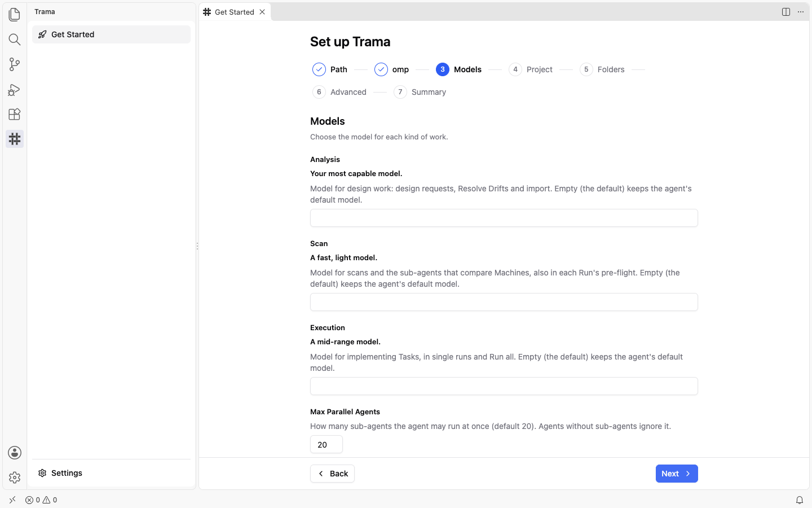Jump to step 6 Advanced
Image resolution: width=812 pixels, height=508 pixels.
coord(339,92)
